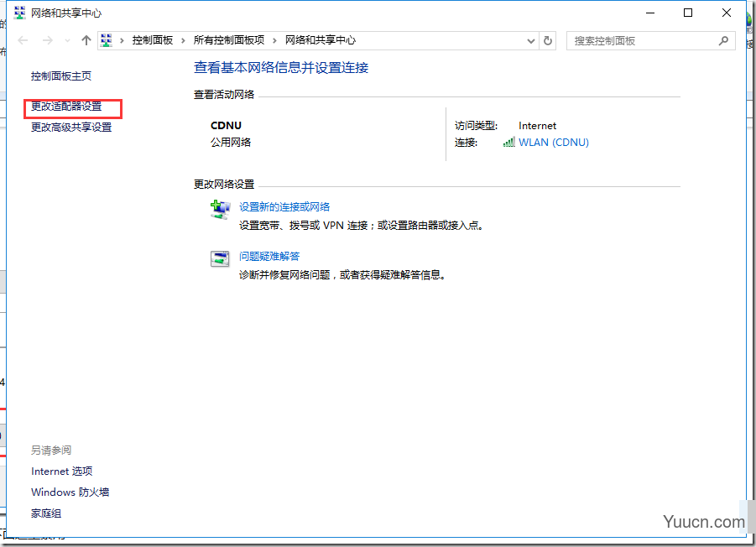756x547 pixels.
Task: Open 更改高级共享设置 link
Action: coord(71,128)
